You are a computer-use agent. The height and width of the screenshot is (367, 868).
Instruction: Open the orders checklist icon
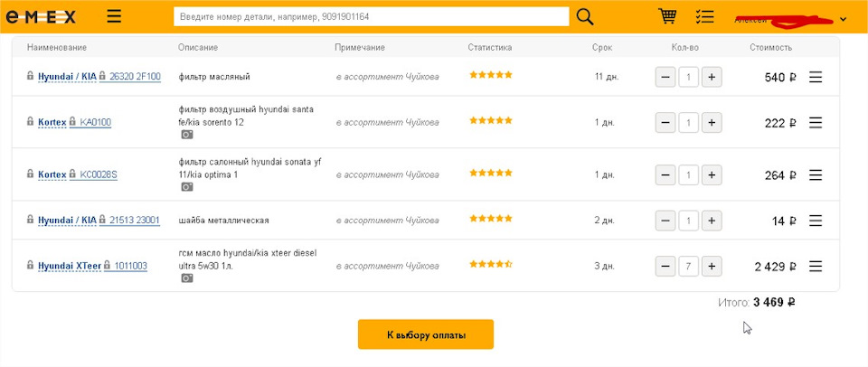[705, 17]
